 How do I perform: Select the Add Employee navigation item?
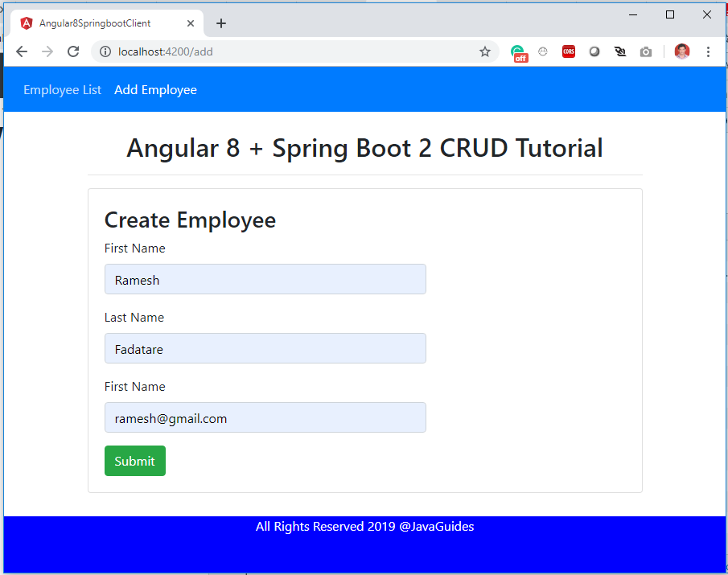point(155,89)
